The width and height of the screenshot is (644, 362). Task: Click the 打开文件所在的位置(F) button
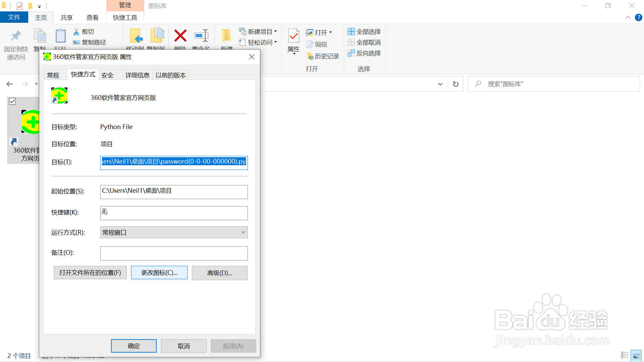click(90, 273)
